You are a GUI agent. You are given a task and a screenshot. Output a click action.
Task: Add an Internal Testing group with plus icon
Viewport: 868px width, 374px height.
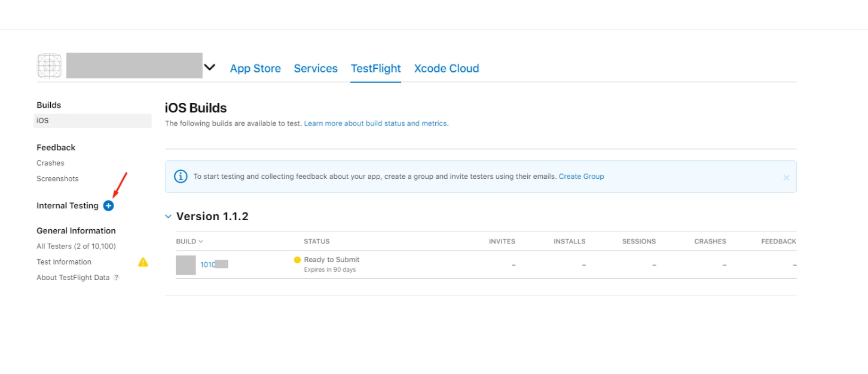[108, 205]
